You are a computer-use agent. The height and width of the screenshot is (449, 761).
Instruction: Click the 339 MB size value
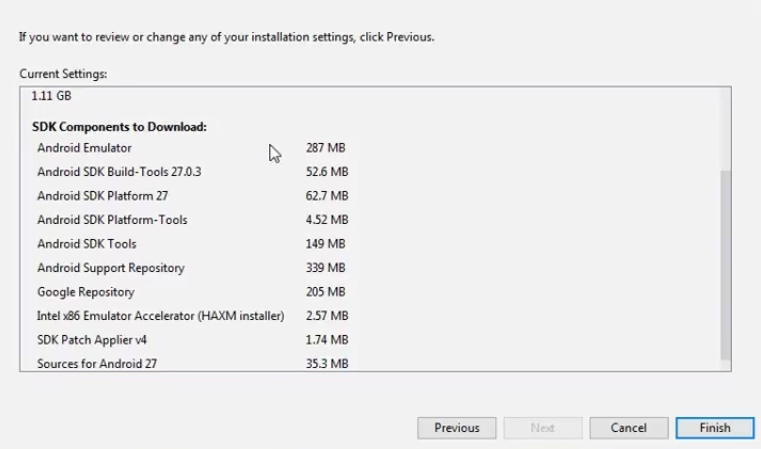point(325,268)
